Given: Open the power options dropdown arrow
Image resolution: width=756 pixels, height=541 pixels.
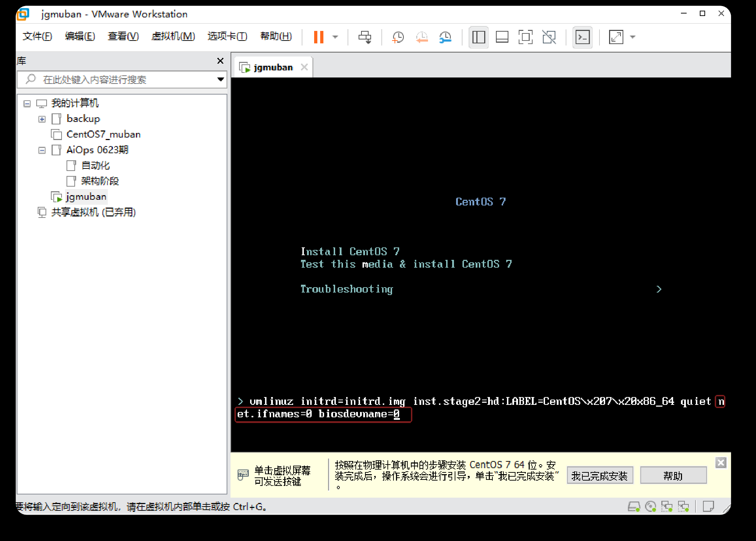Looking at the screenshot, I should click(335, 37).
